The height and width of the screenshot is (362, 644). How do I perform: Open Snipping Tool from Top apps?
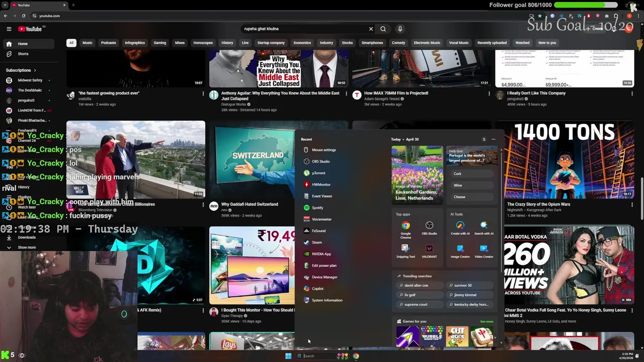point(406,251)
